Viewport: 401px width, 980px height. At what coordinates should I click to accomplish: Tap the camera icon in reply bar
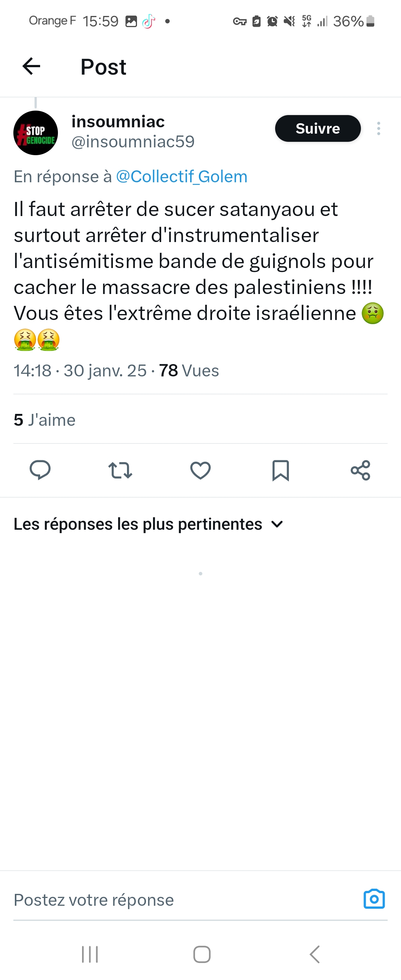coord(374,899)
